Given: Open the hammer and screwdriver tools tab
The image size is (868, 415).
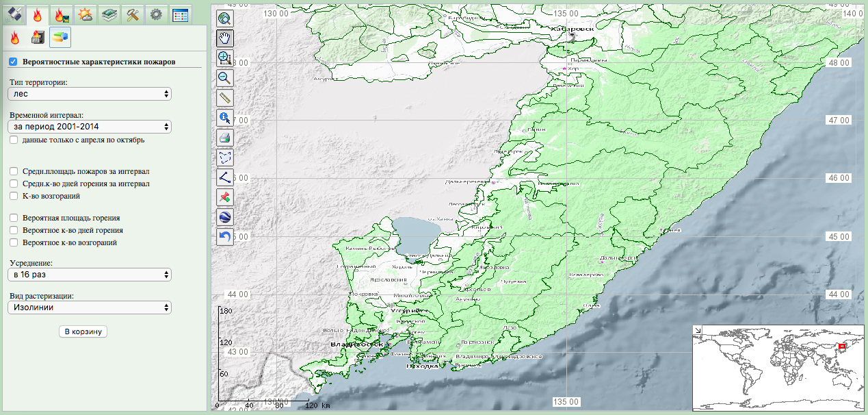Looking at the screenshot, I should click(133, 14).
